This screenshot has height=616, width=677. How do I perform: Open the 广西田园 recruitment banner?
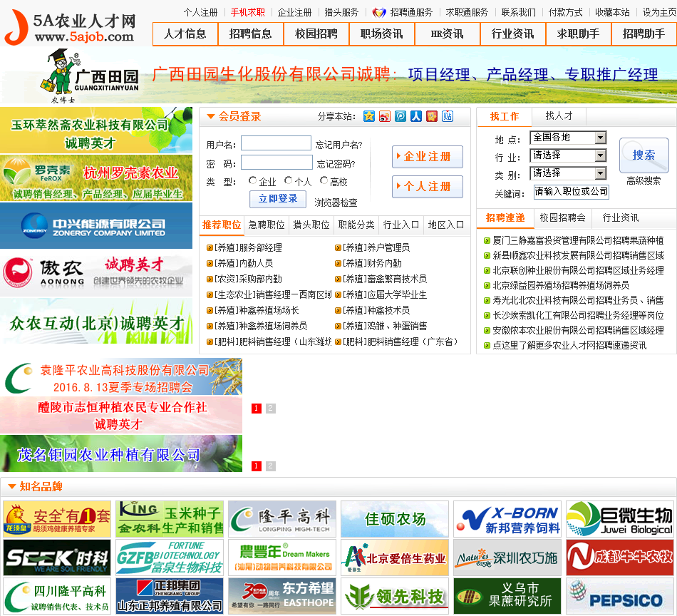pyautogui.click(x=338, y=76)
